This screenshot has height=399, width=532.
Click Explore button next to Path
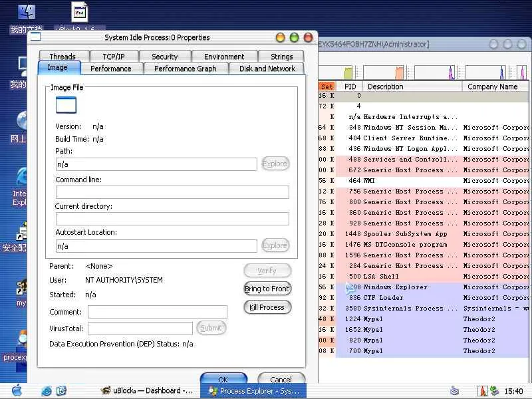click(x=275, y=164)
